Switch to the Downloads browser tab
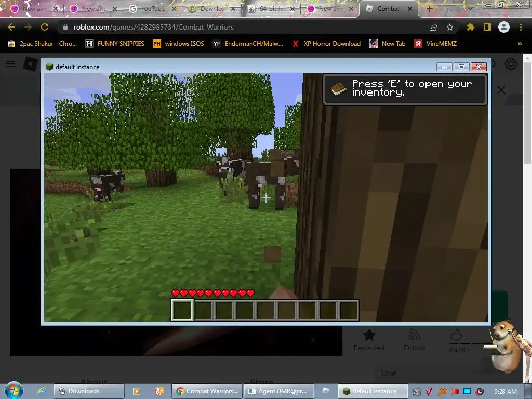 pos(211,9)
